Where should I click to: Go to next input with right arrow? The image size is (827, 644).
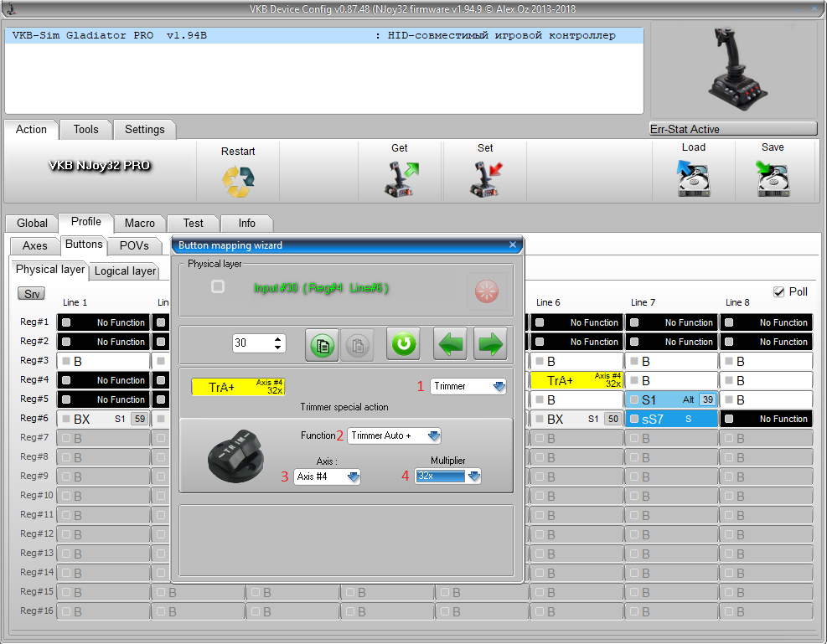coord(490,344)
